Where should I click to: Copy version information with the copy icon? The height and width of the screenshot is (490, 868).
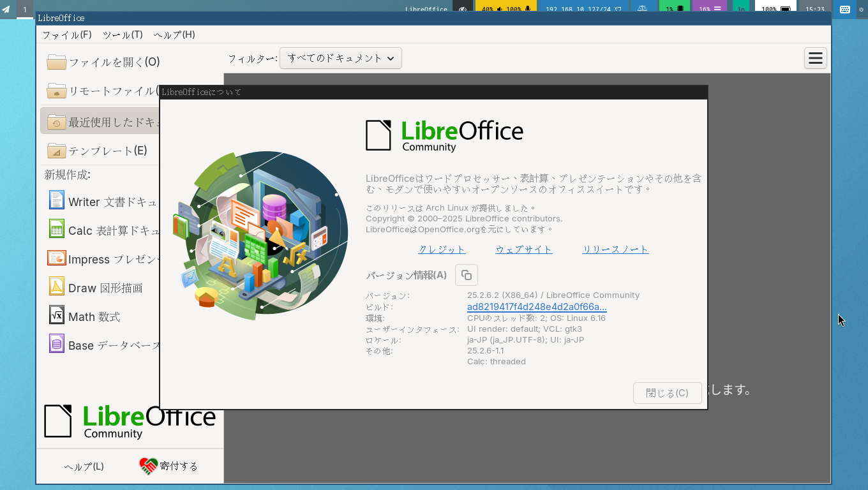(467, 275)
